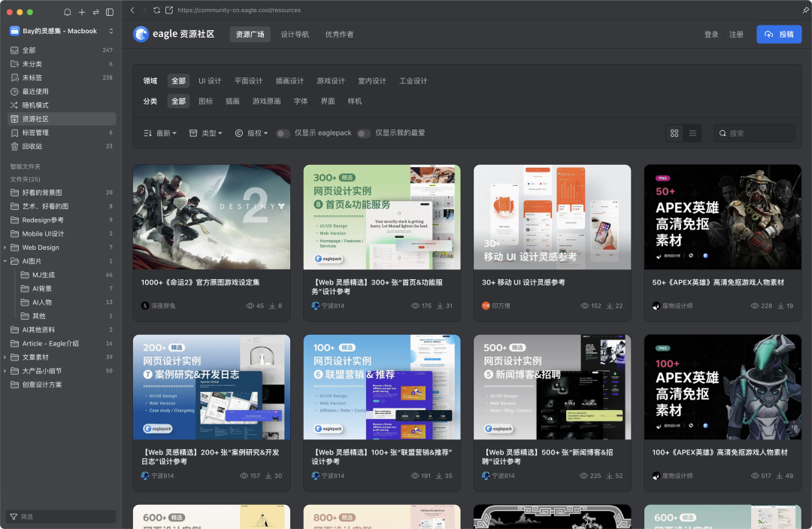The height and width of the screenshot is (529, 812).
Task: Open the notifications bell icon
Action: click(x=68, y=12)
